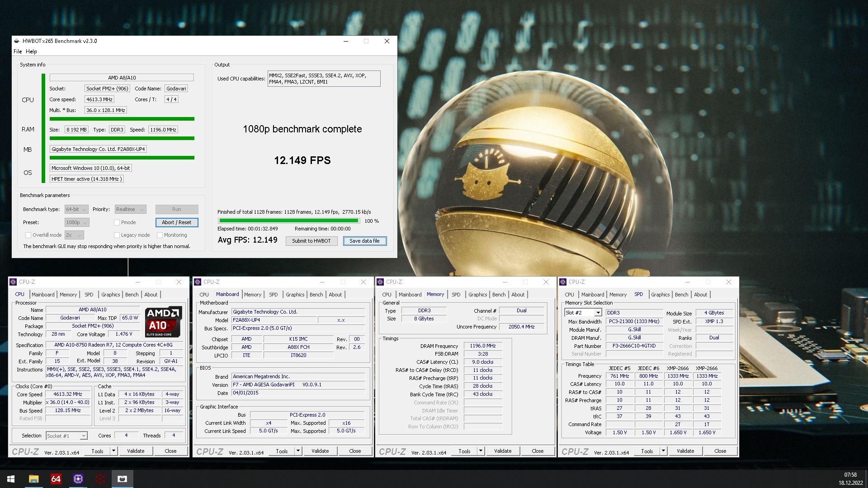Click the motherboard F2A88X-UP4 field in HWBOT

click(x=98, y=149)
